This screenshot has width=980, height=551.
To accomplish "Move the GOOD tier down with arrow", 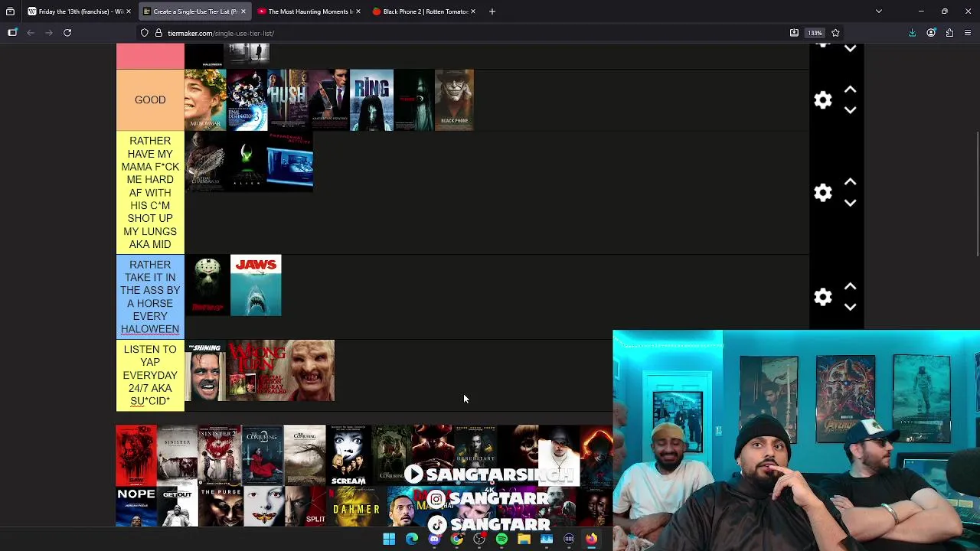I will (850, 110).
